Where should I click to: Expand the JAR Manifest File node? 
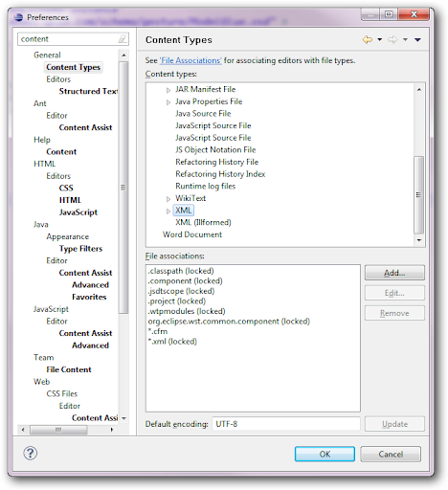[x=168, y=90]
